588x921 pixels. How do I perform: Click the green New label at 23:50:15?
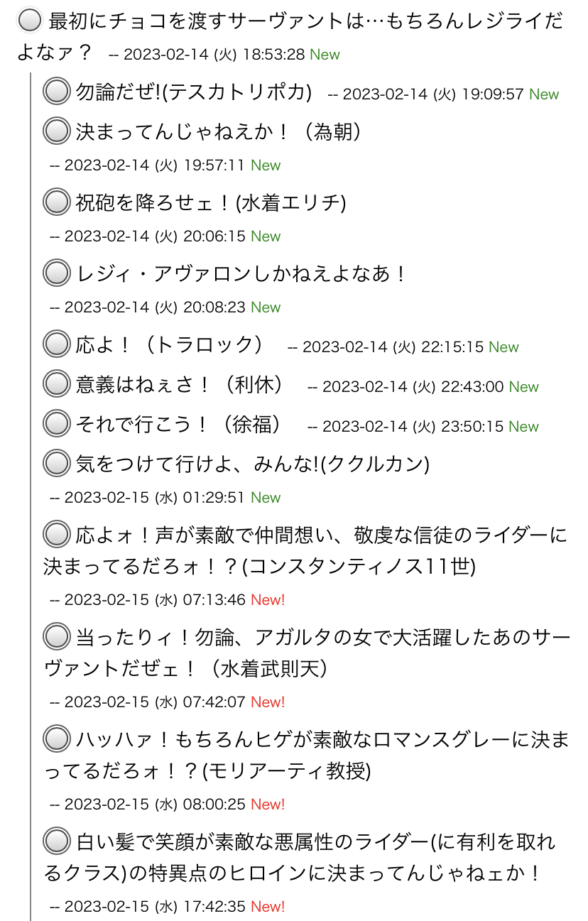523,426
